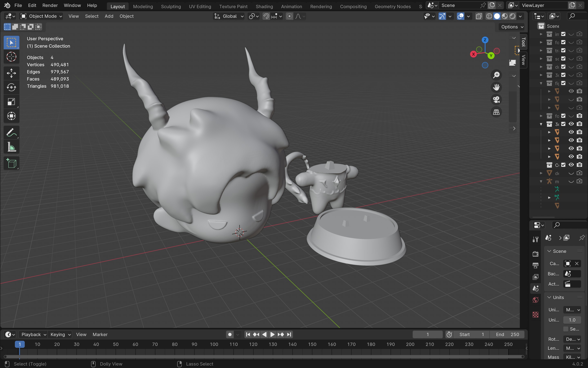Switch to wireframe viewport shading
This screenshot has height=368, width=588.
pyautogui.click(x=489, y=16)
